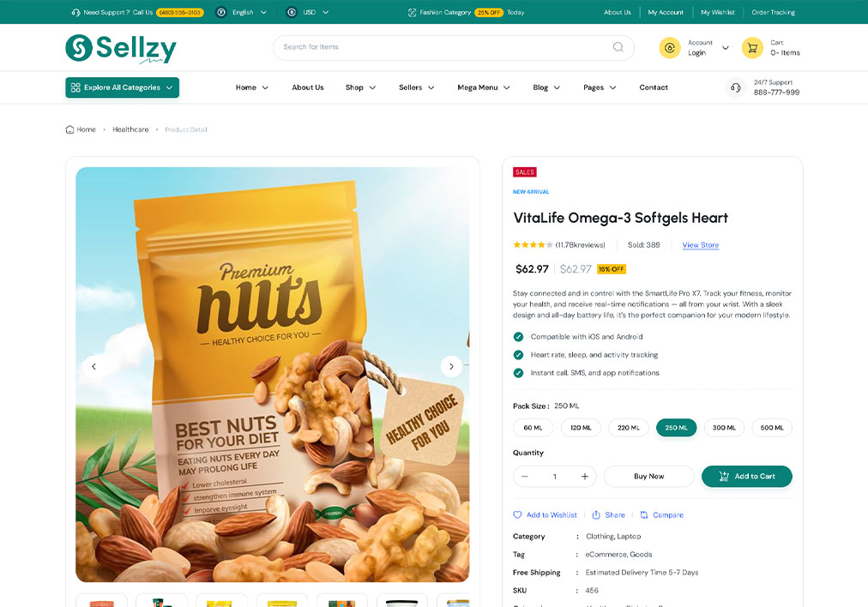Choose the 500 ML pack size
Screen dimensions: 868x607
pos(772,428)
